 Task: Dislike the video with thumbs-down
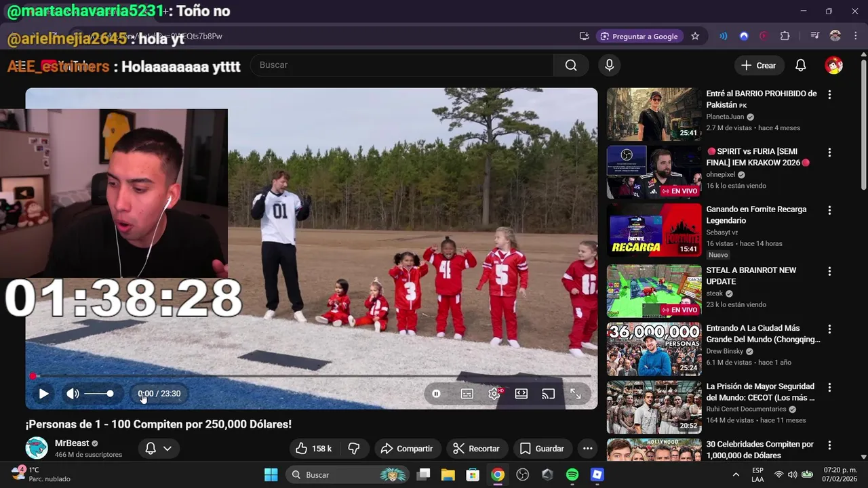point(354,449)
